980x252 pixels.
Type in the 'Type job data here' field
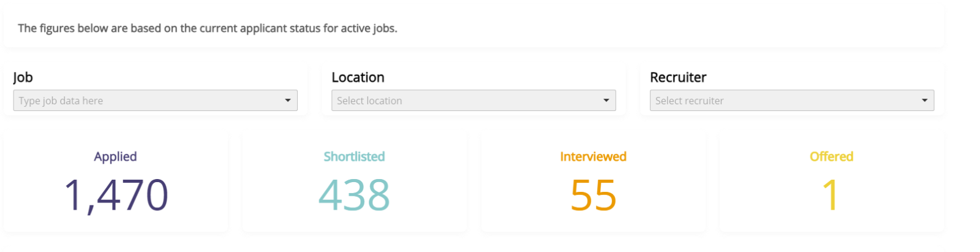pyautogui.click(x=147, y=101)
